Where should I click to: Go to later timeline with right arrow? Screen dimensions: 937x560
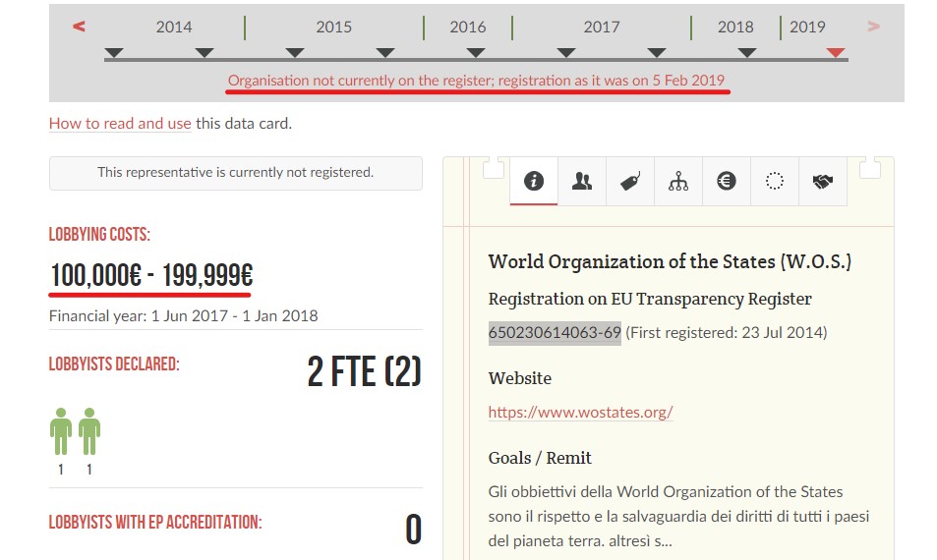click(874, 27)
